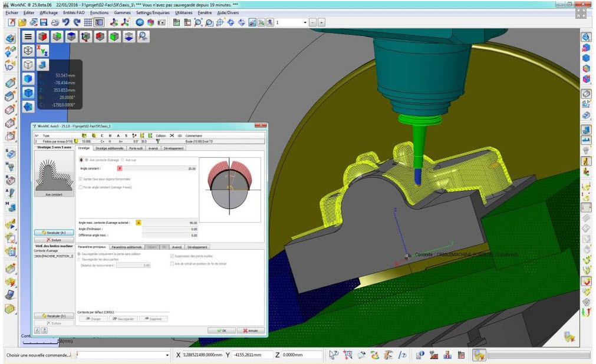Click the 'Recalculer (A-)' button

point(54,233)
